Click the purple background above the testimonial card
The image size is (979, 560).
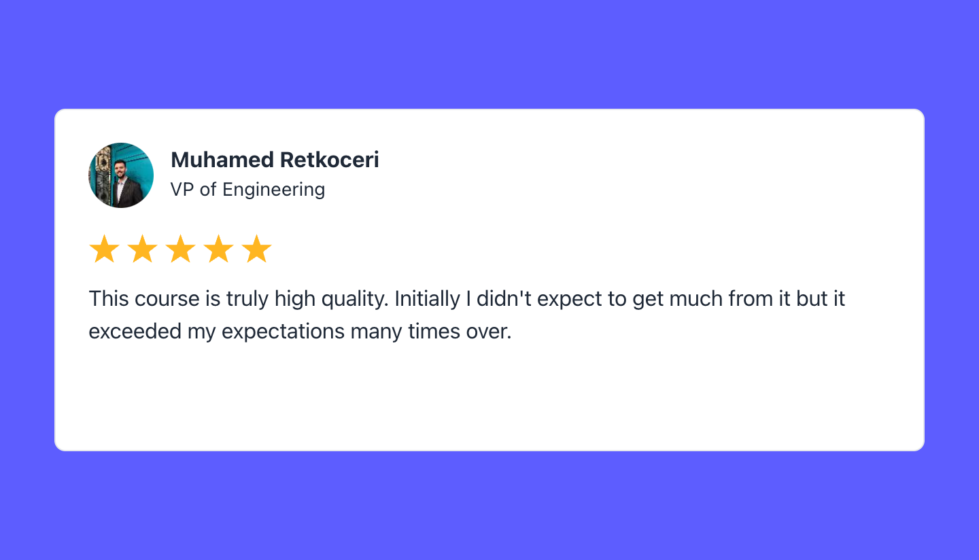click(x=489, y=54)
